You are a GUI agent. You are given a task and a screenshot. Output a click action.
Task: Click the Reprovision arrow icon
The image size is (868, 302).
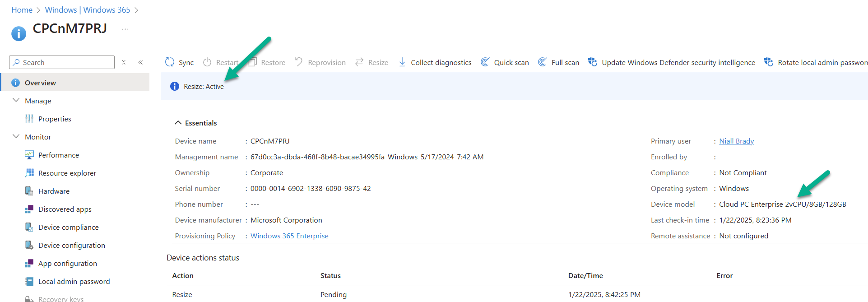[x=299, y=62]
